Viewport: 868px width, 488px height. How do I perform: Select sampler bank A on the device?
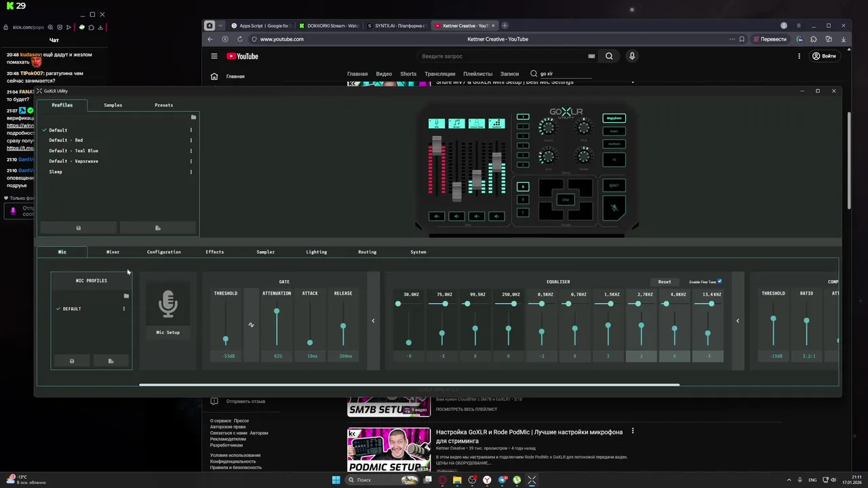(x=523, y=186)
